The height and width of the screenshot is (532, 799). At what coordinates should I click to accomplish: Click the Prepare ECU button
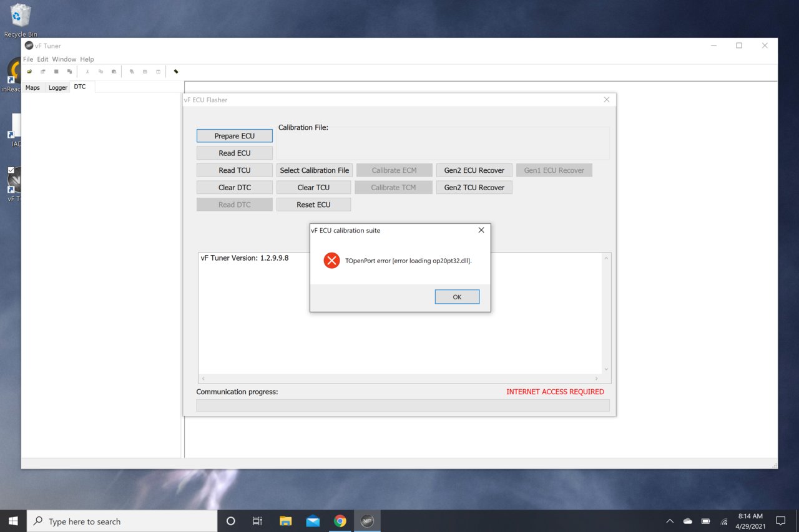click(235, 136)
